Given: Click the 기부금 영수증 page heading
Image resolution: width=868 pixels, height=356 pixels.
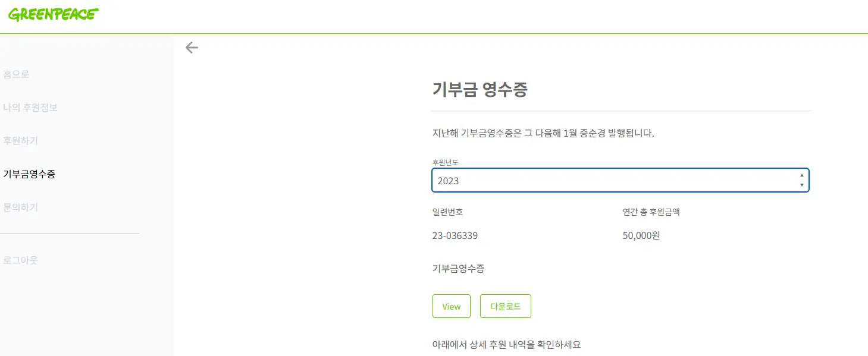Looking at the screenshot, I should pyautogui.click(x=481, y=89).
